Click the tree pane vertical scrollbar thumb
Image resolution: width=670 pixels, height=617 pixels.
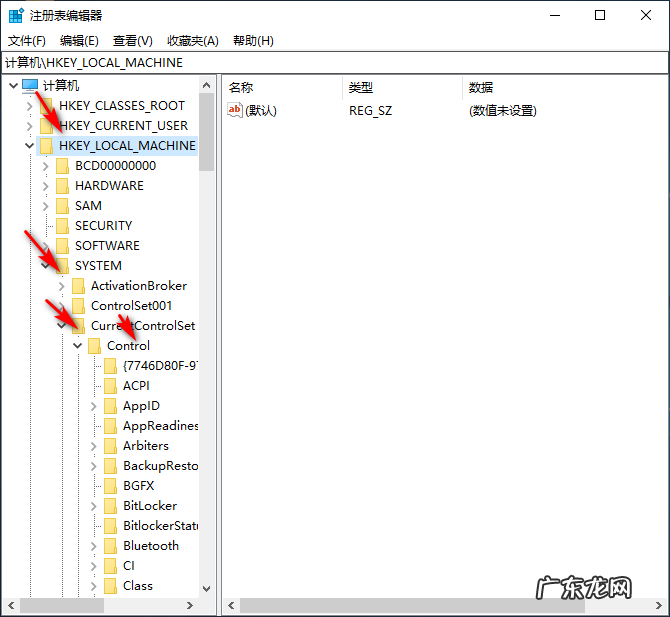(x=206, y=132)
